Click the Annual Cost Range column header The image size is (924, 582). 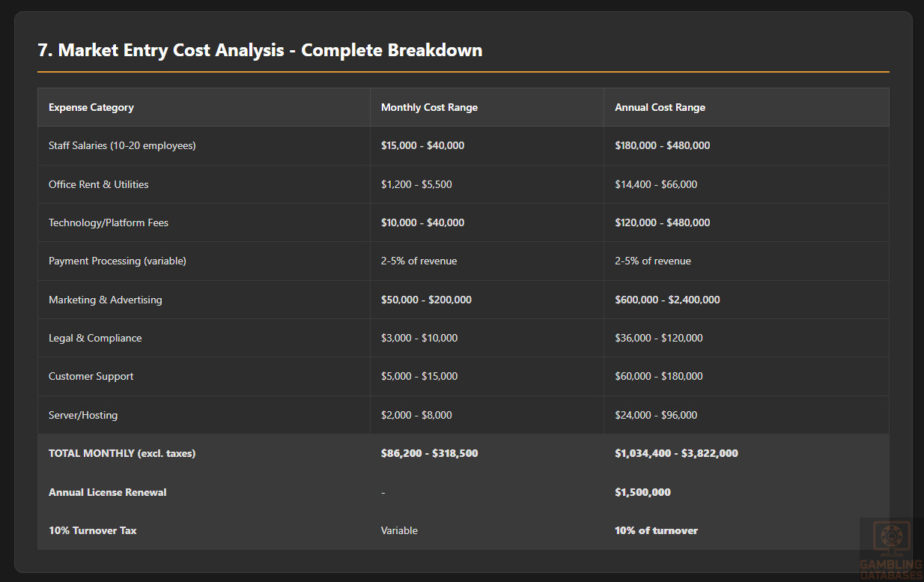click(660, 107)
